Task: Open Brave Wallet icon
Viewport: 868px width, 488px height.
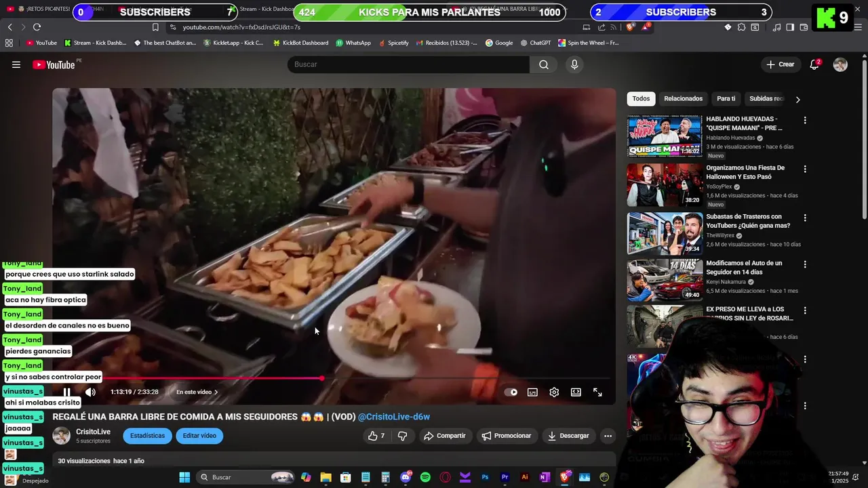Action: click(x=804, y=27)
